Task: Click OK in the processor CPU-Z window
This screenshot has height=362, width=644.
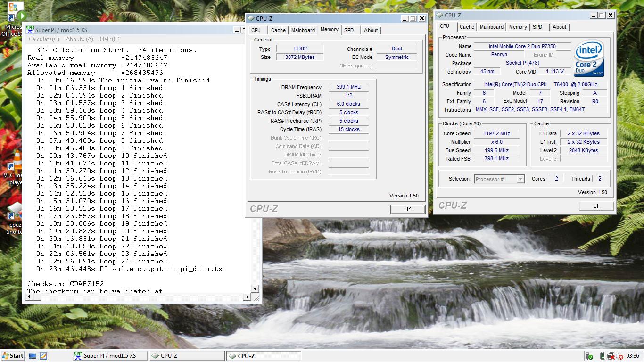Action: pyautogui.click(x=596, y=206)
